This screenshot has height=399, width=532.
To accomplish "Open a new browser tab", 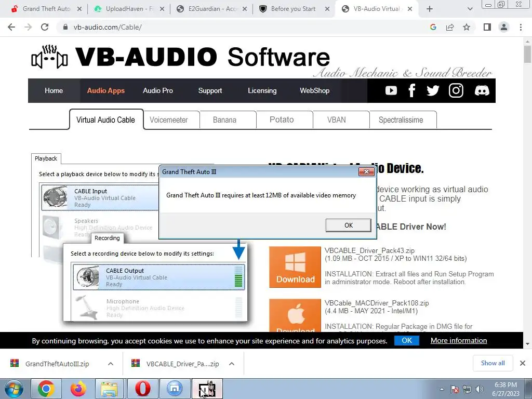I will click(x=430, y=9).
